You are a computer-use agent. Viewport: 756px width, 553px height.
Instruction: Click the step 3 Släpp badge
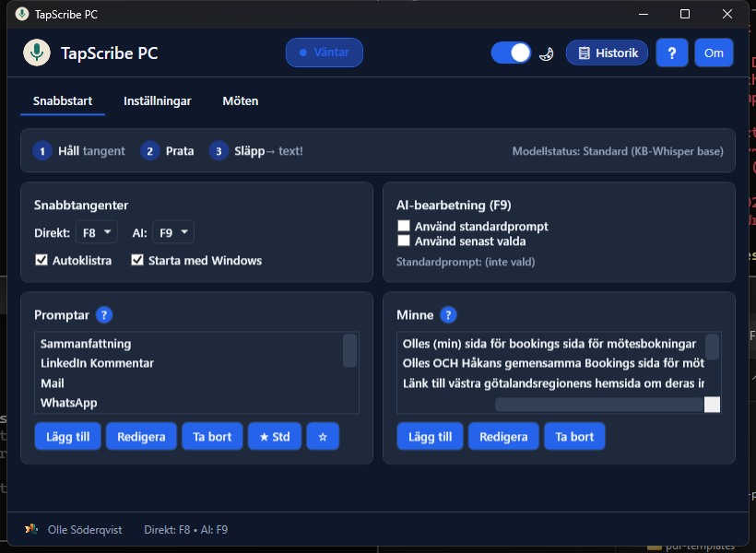(x=219, y=151)
